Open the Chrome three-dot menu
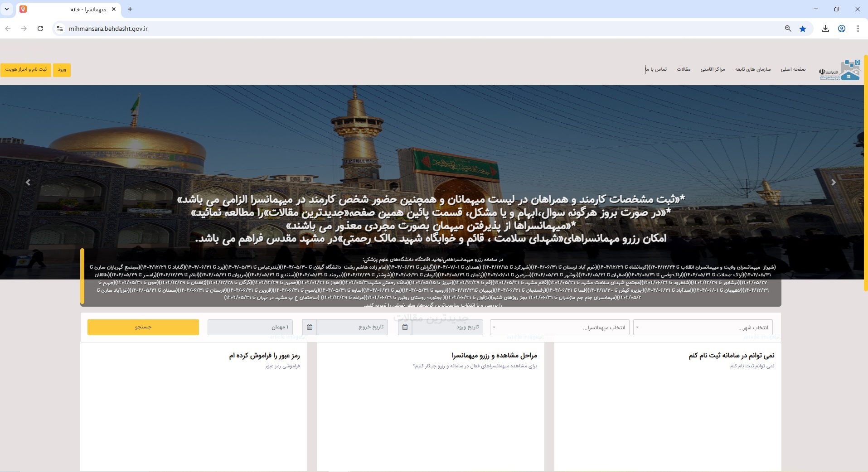The height and width of the screenshot is (472, 868). pos(858,29)
